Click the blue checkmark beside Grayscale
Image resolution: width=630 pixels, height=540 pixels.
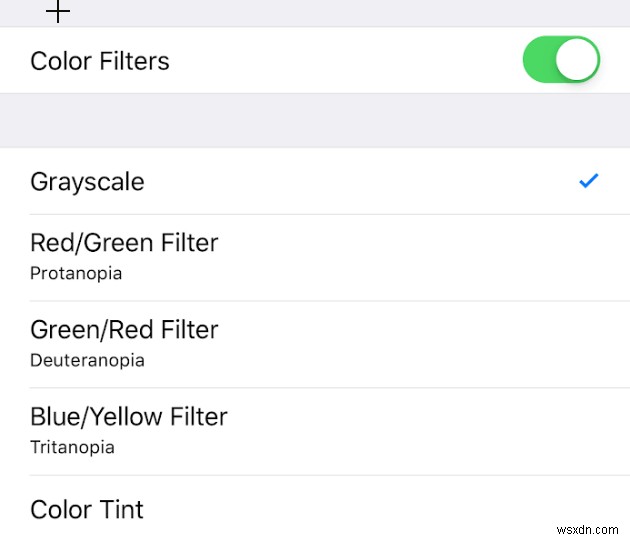coord(589,181)
